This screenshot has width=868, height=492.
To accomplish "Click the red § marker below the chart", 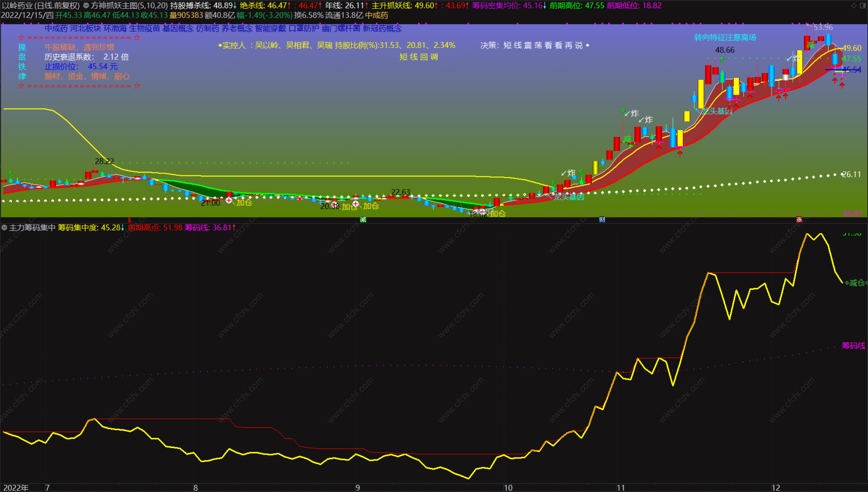I will [129, 220].
